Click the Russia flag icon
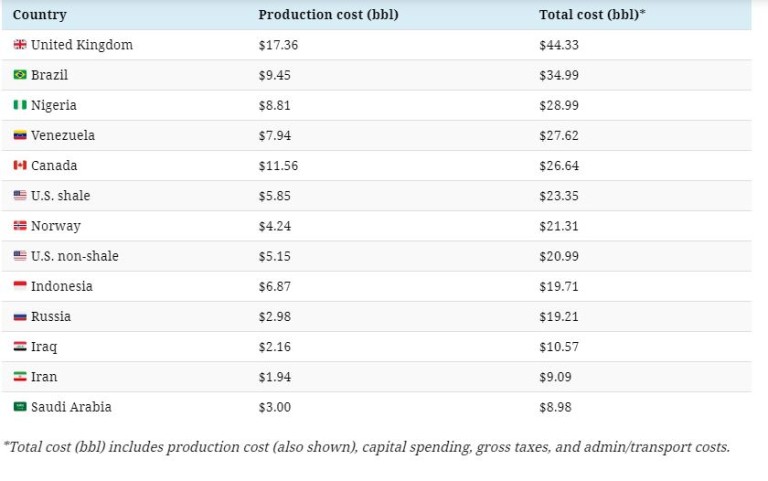Viewport: 768px width, 481px height. [20, 317]
